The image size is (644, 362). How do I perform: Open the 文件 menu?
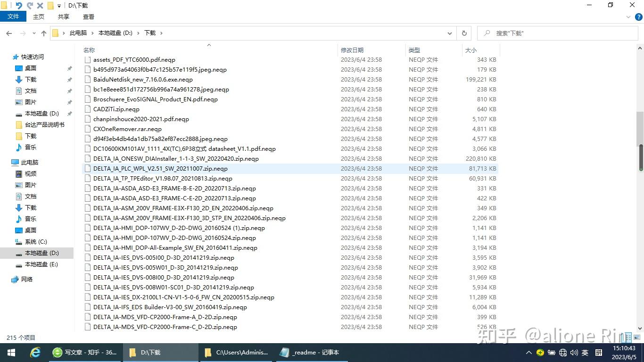13,16
